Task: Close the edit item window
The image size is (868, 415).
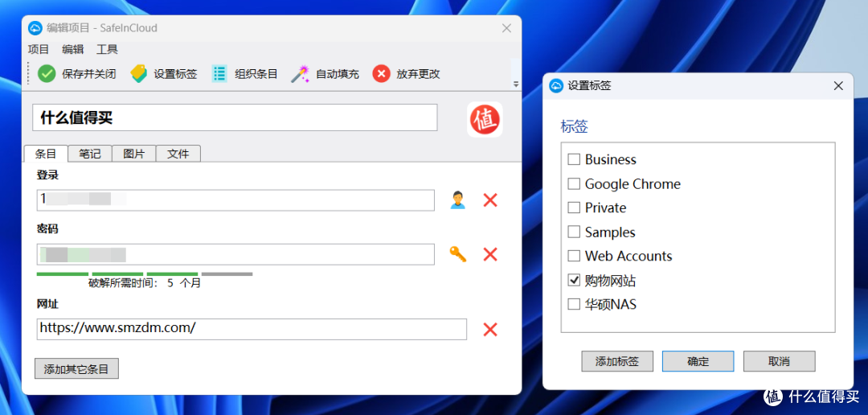Action: coord(506,28)
